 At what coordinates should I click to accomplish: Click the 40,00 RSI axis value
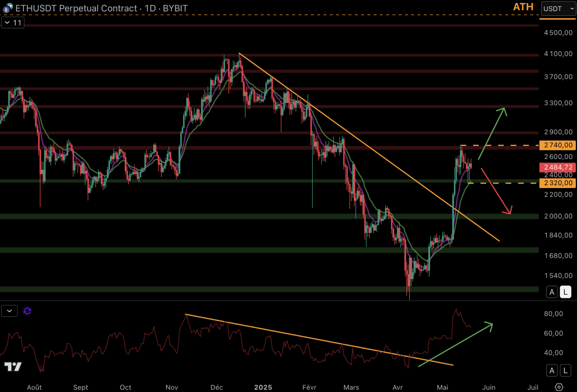click(553, 353)
